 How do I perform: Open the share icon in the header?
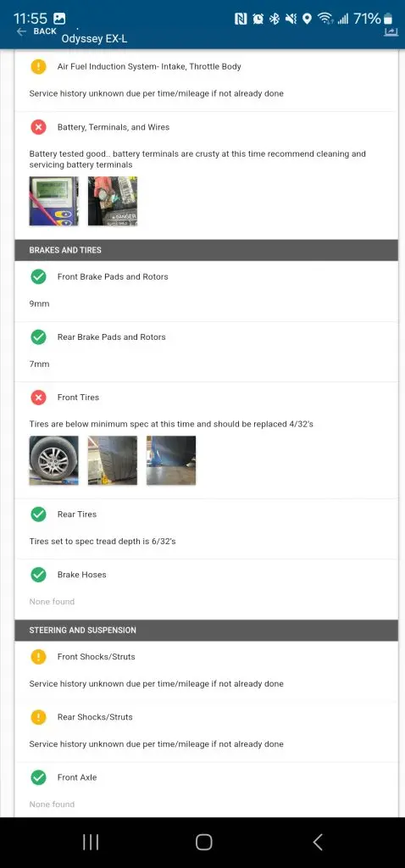[x=391, y=32]
